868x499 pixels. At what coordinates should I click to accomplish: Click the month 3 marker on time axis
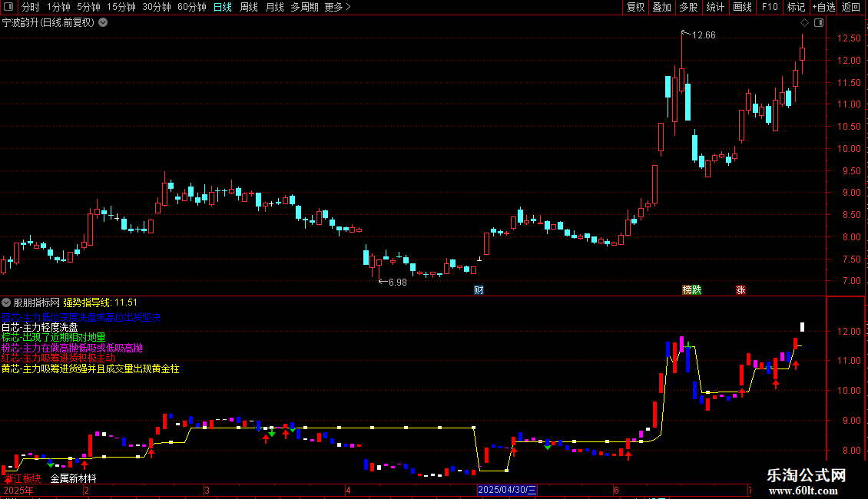click(207, 490)
